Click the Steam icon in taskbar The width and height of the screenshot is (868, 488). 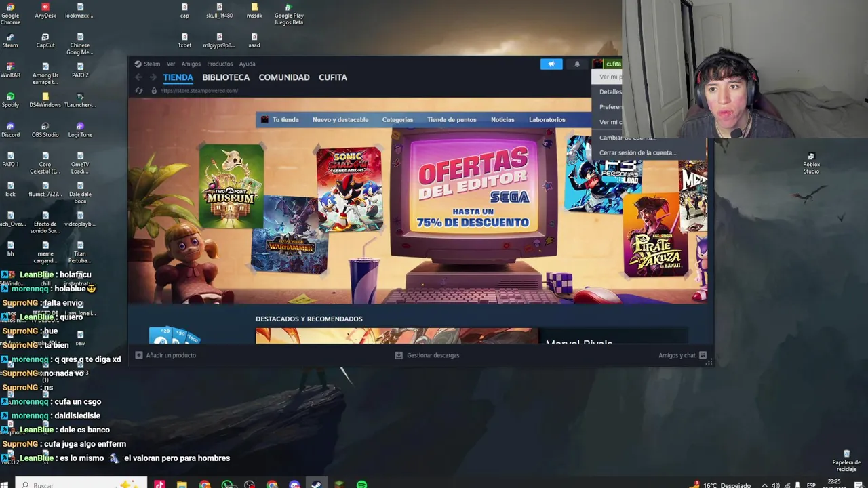coord(316,485)
